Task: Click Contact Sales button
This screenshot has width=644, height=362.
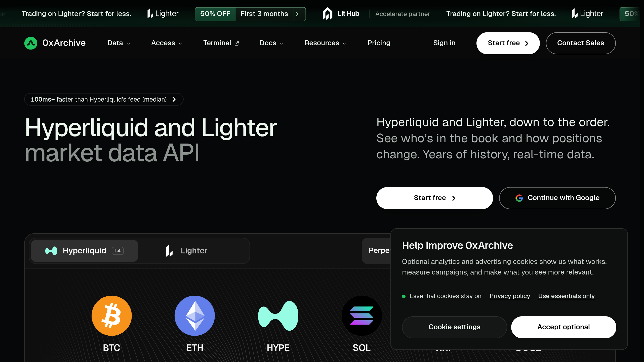Action: (x=581, y=43)
